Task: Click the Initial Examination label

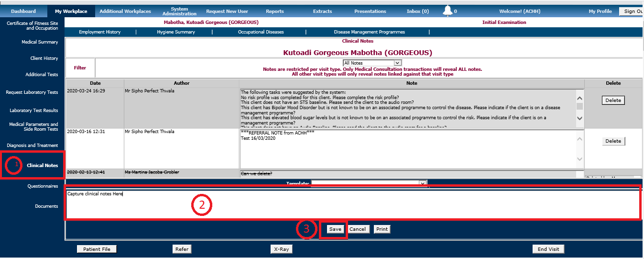Action: click(x=504, y=23)
